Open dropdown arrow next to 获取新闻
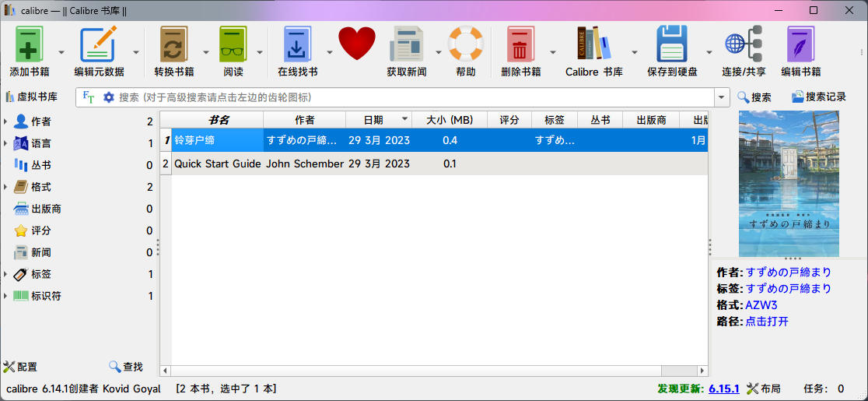This screenshot has height=401, width=868. (x=439, y=53)
